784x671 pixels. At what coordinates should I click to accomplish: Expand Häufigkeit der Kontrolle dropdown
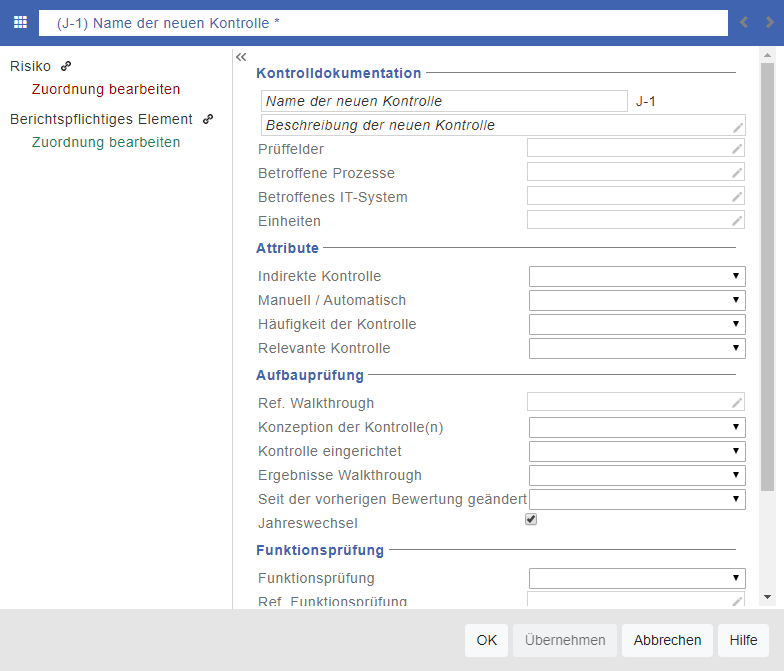[637, 324]
